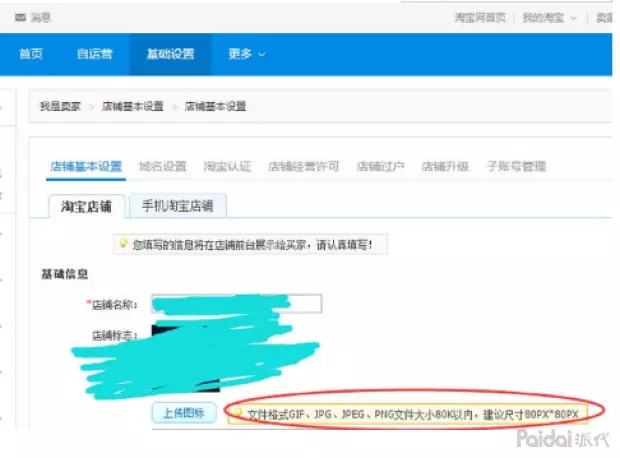Image resolution: width=620 pixels, height=458 pixels.
Task: Click the 基础信息 section heading
Action: pos(65,274)
